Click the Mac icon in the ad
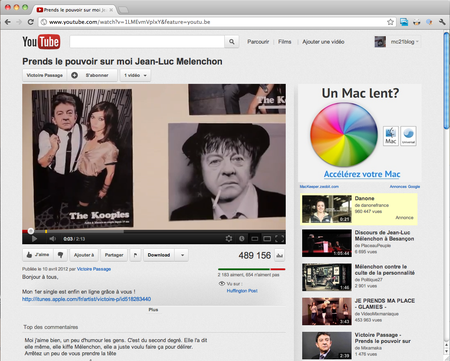The image size is (450, 361). [391, 136]
